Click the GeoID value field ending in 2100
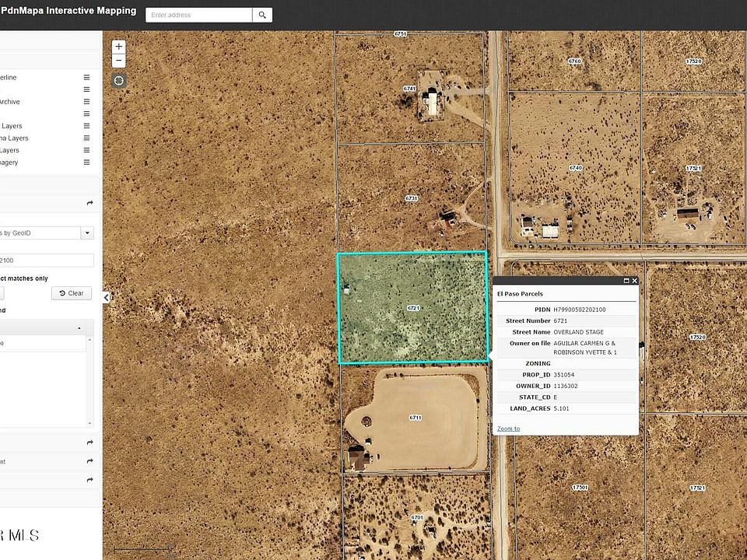 tap(47, 261)
